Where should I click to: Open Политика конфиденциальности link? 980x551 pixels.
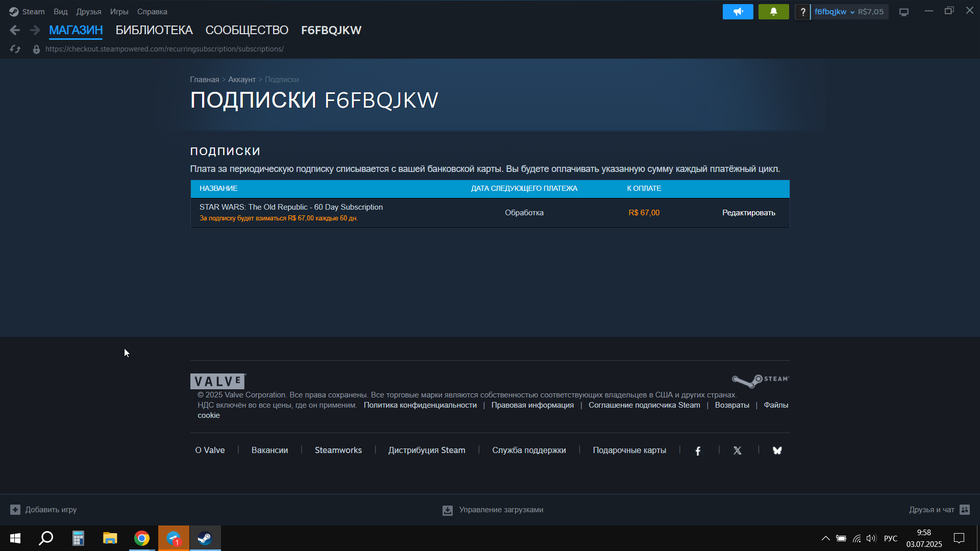tap(420, 405)
